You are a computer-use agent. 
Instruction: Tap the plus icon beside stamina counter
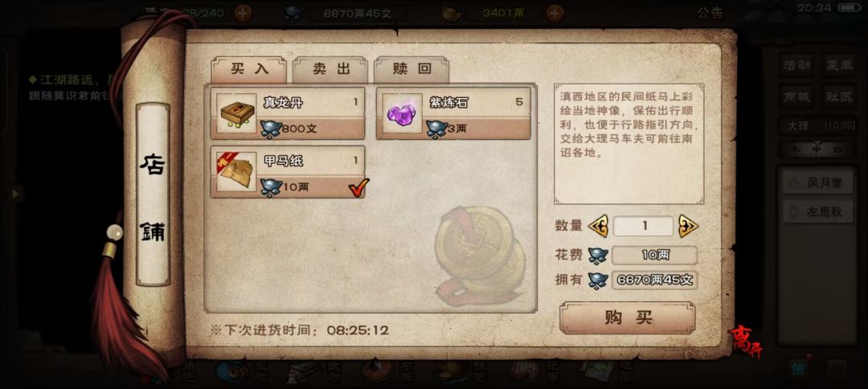click(243, 13)
